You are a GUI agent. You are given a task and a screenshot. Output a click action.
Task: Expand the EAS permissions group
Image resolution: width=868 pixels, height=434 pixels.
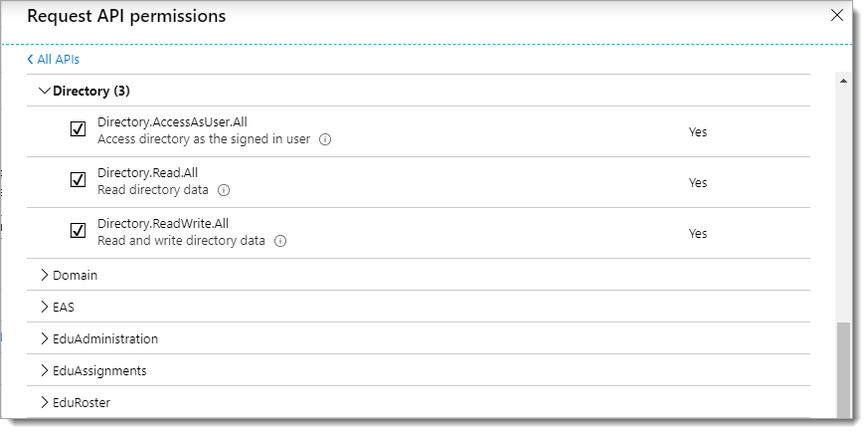click(44, 307)
